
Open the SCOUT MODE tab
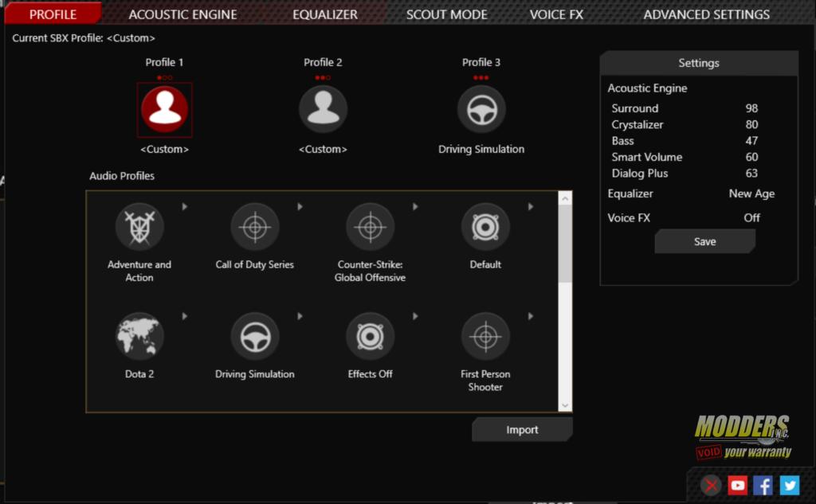446,14
